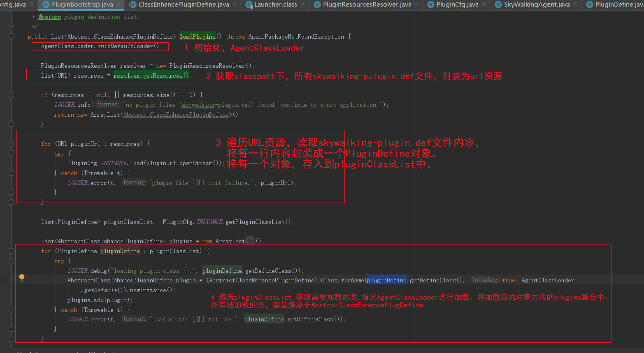Click the interface icon on ClassEnhancePluginDefine.java tab
644x353 pixels.
tap(133, 5)
